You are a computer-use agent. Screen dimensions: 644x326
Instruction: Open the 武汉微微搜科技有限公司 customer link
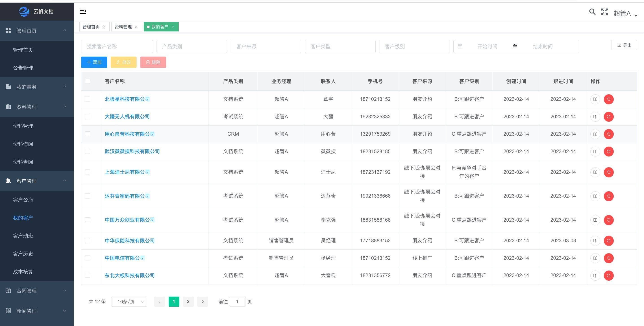pos(132,151)
